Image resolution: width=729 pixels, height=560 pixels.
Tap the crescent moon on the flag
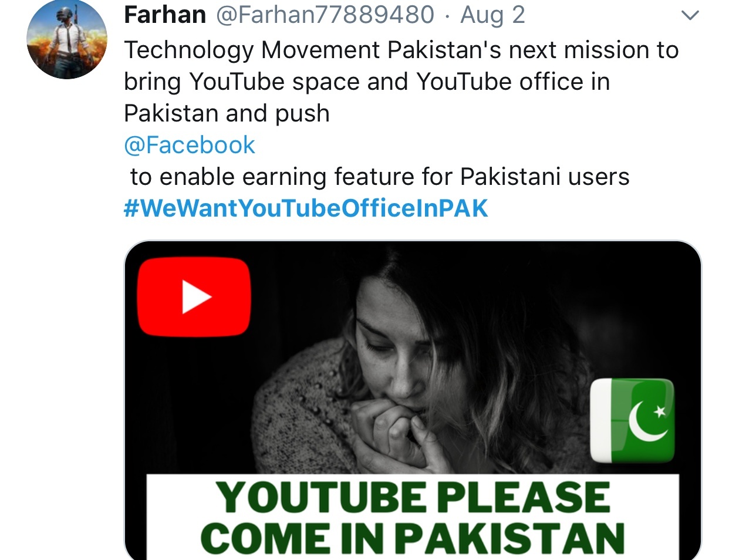tap(646, 421)
